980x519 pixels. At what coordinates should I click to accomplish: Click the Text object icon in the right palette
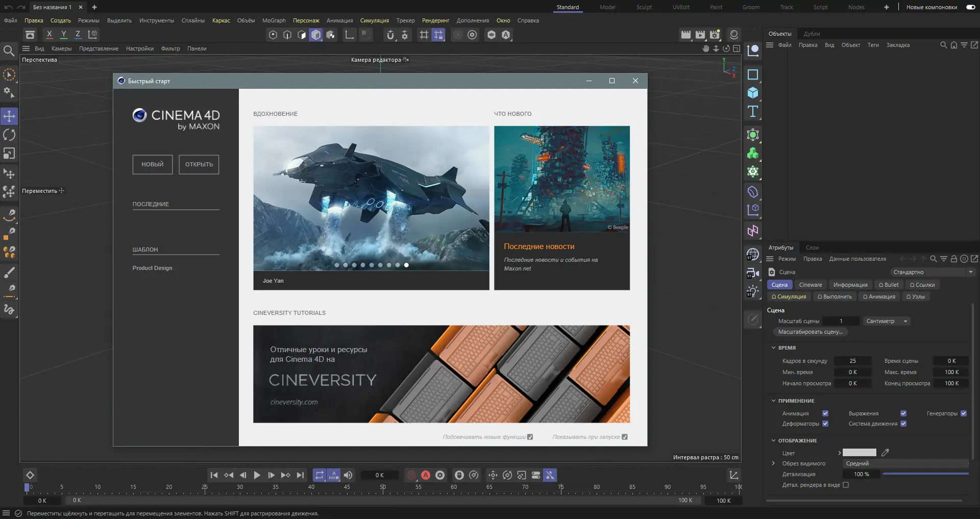(752, 111)
